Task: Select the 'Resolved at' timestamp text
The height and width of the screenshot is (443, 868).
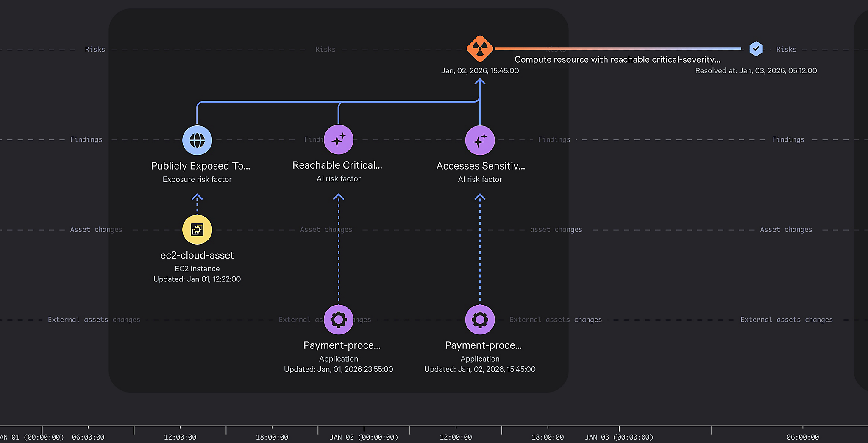Action: tap(756, 71)
